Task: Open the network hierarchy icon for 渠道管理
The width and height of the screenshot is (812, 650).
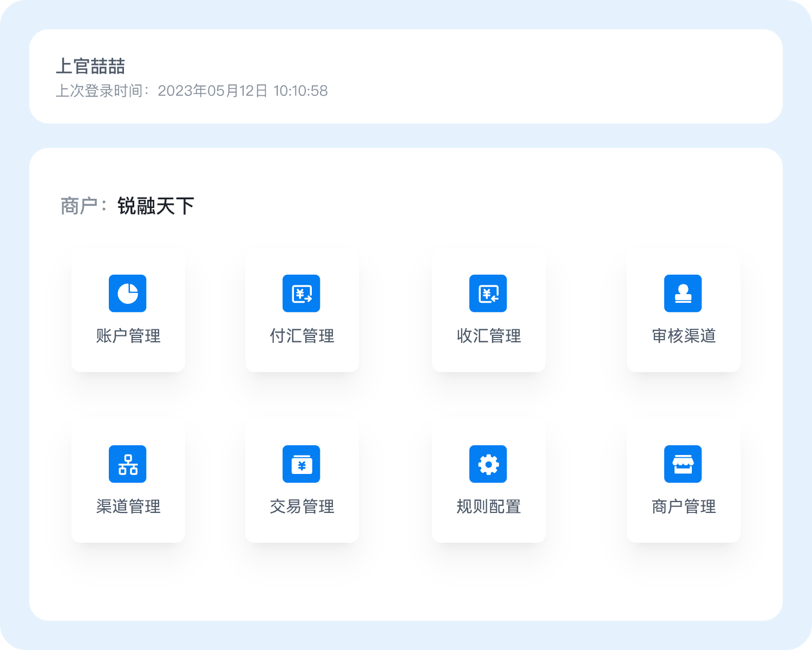Action: pos(128,464)
